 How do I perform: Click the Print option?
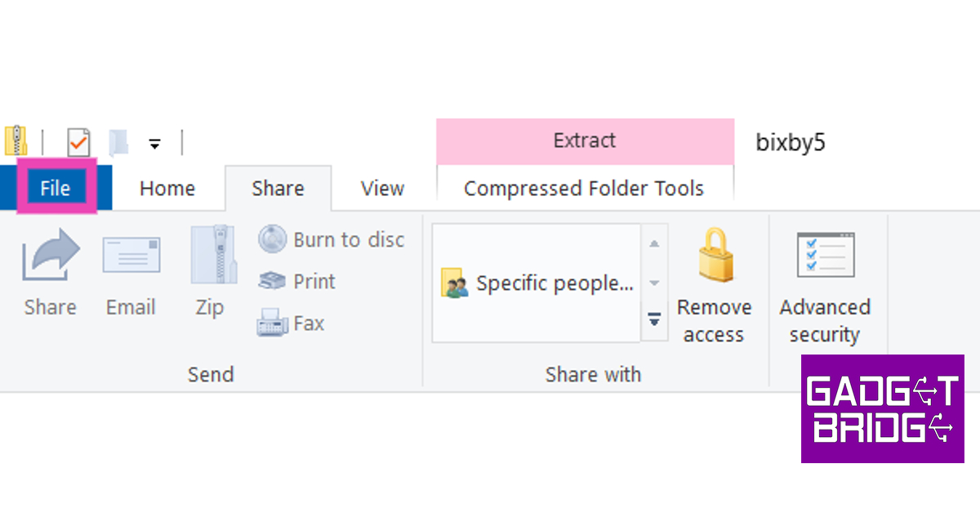[298, 282]
